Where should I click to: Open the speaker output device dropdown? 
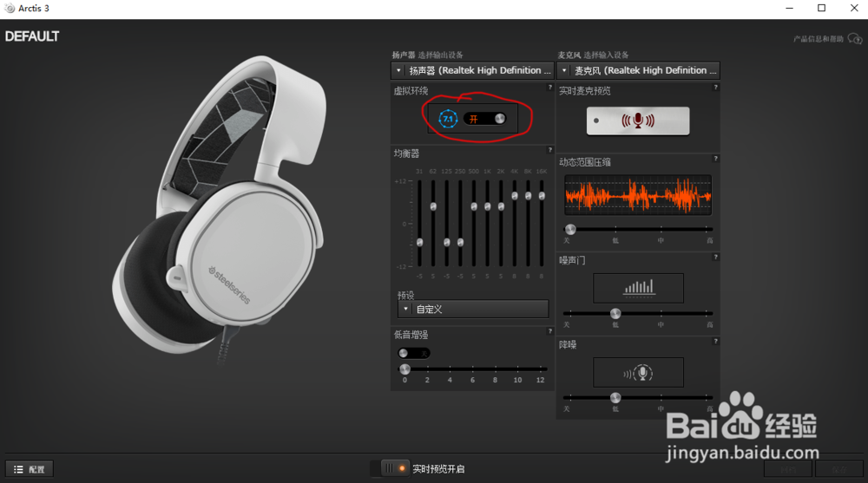point(472,71)
